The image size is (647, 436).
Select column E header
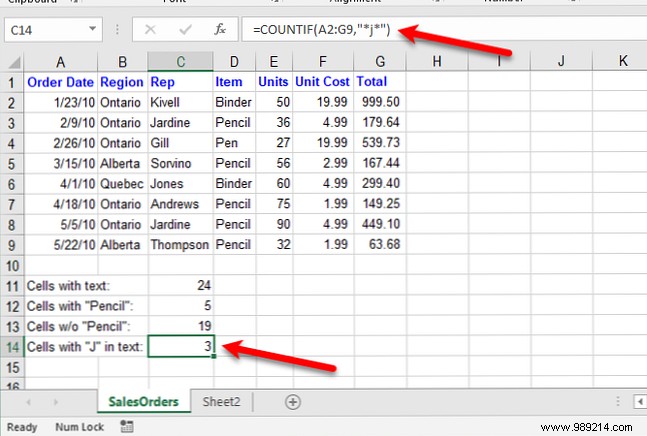click(274, 62)
